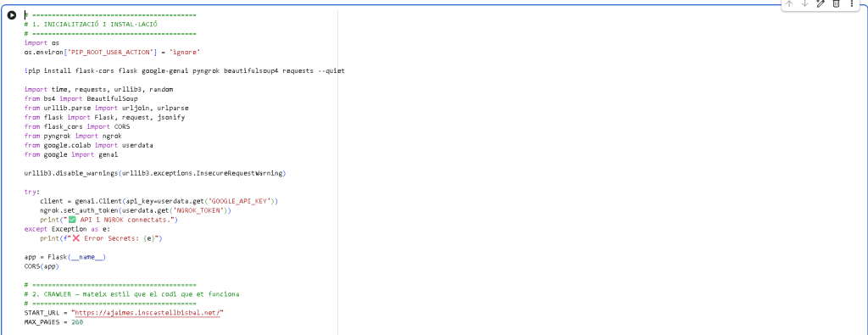
Task: Open the START_URL ajaimes.inscastellbisbal.net link
Action: (x=147, y=313)
